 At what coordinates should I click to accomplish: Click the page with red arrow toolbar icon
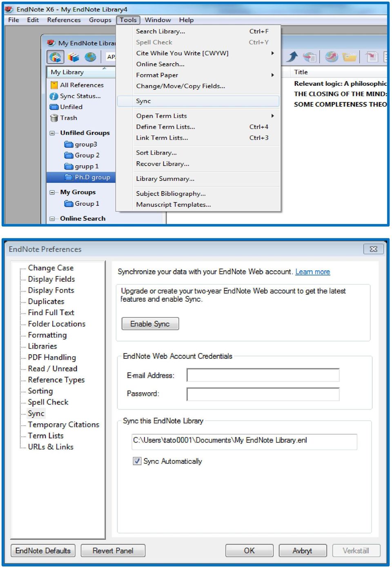(x=372, y=57)
